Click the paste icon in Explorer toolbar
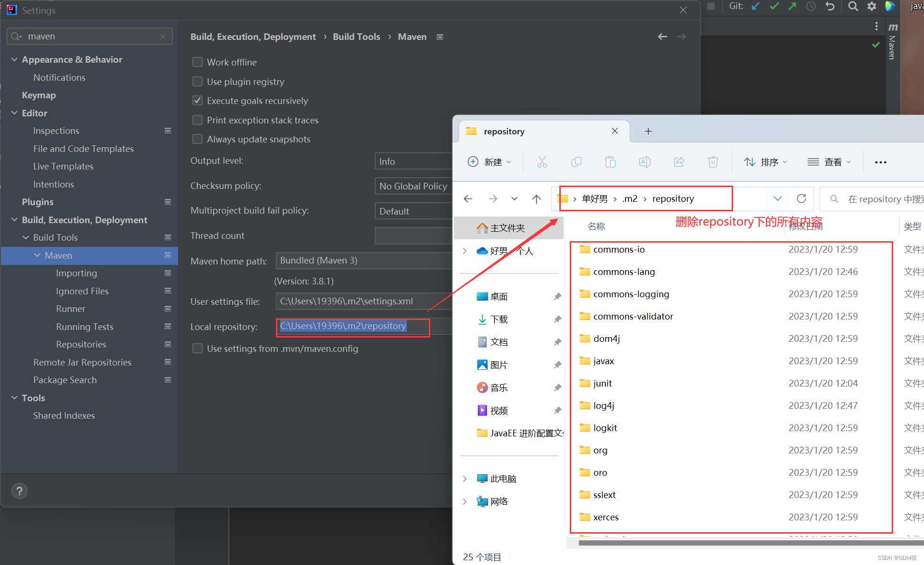 611,162
